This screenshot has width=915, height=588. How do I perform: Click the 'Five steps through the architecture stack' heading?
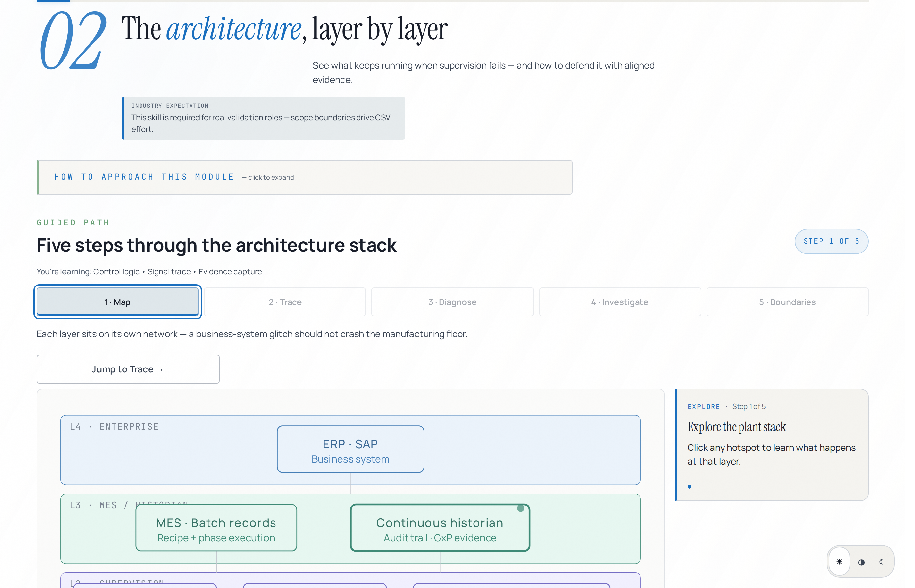point(217,245)
